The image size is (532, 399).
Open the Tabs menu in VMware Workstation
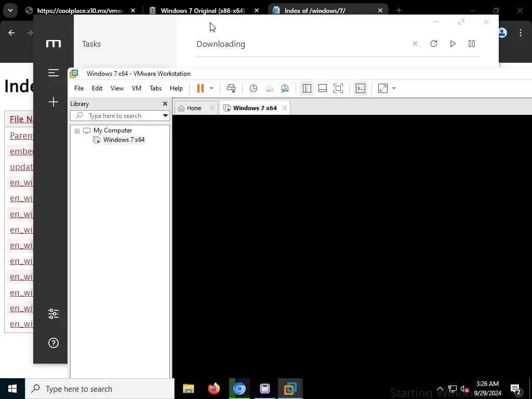(x=155, y=88)
